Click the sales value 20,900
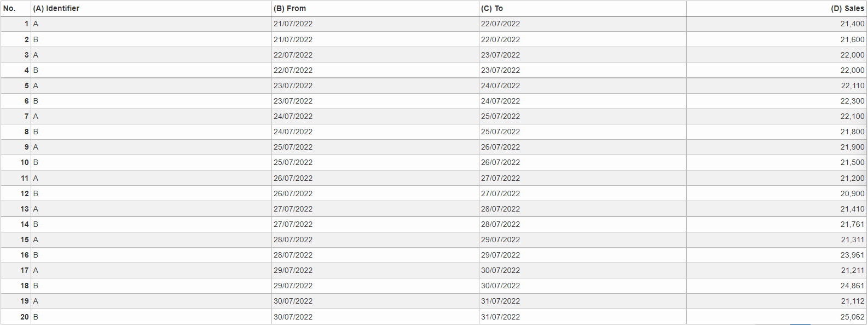This screenshot has height=325, width=868. pyautogui.click(x=852, y=193)
